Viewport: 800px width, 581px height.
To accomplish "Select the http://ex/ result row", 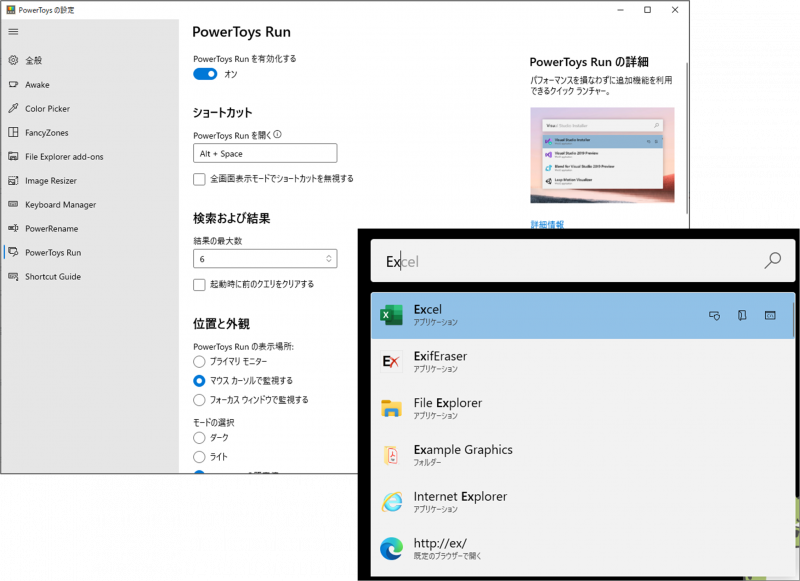I will click(583, 549).
